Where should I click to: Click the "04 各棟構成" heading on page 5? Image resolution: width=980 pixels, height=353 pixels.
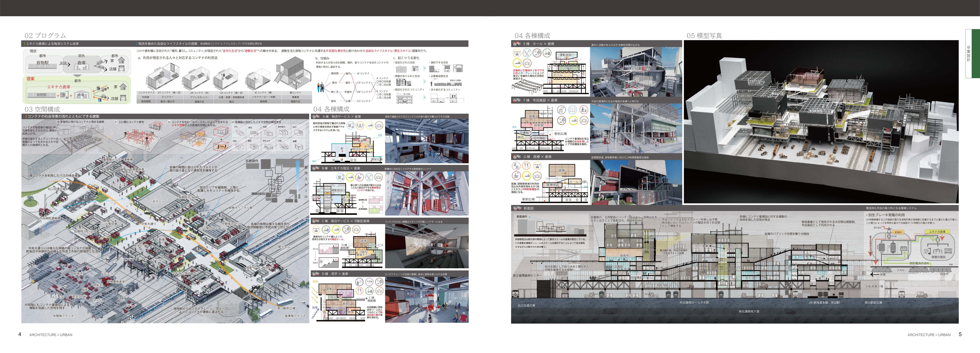coord(532,35)
